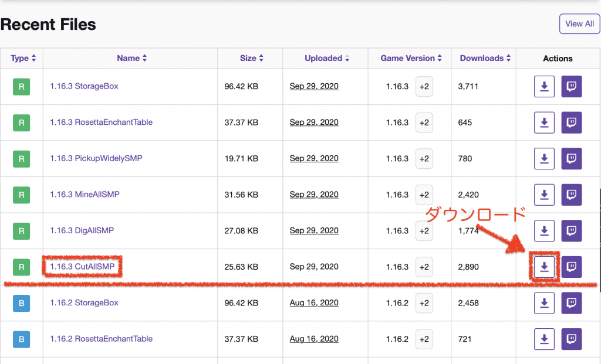Click download icon for 1.16.3 DigAllSMP
The height and width of the screenshot is (364, 601).
[544, 231]
